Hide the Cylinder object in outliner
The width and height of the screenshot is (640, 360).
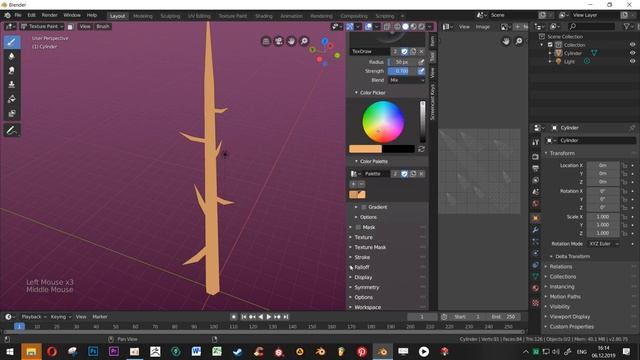click(632, 53)
